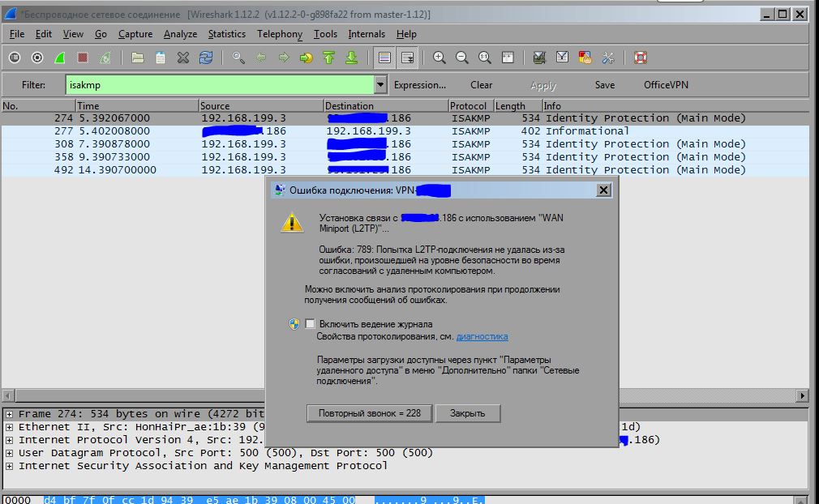The image size is (819, 504).
Task: Open the Telephony menu
Action: 280,34
